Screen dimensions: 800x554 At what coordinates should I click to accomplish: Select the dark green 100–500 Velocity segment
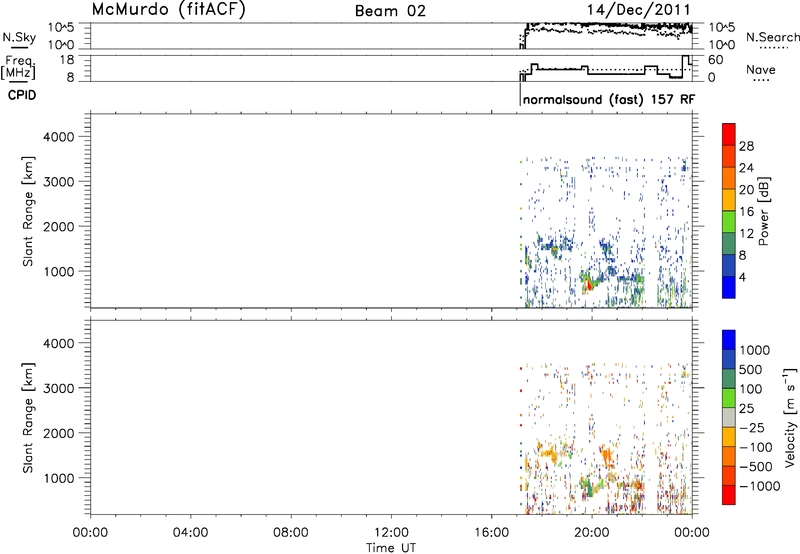[x=729, y=379]
